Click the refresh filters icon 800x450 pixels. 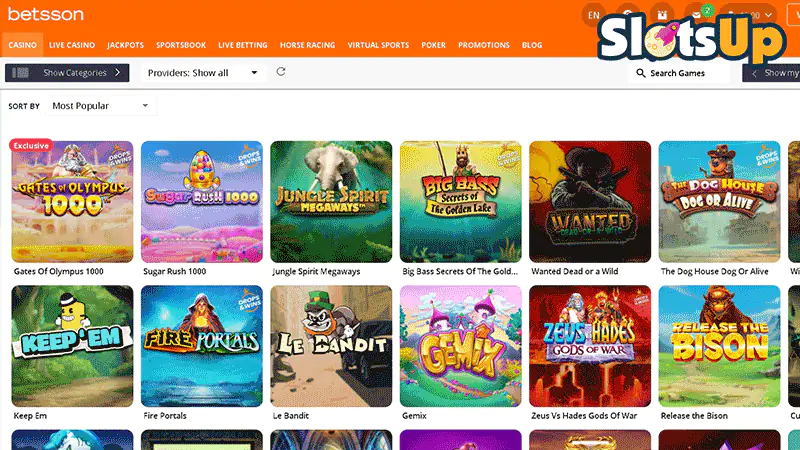coord(281,72)
